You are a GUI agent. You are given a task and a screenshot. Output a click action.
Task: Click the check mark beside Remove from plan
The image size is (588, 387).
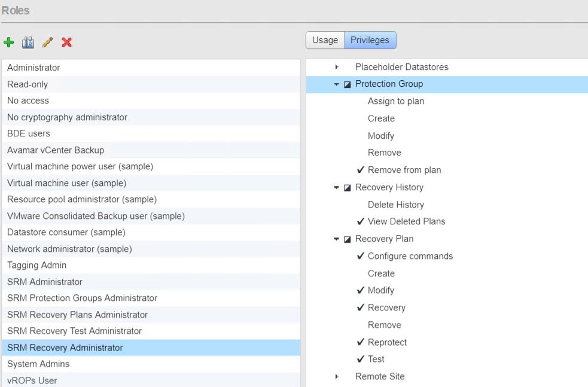(360, 170)
